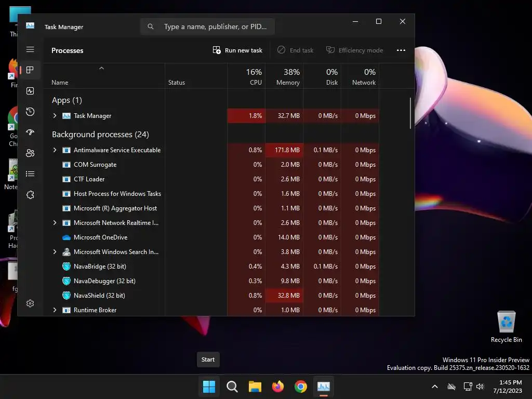
Task: Open the Services page icon in sidebar
Action: [x=30, y=195]
